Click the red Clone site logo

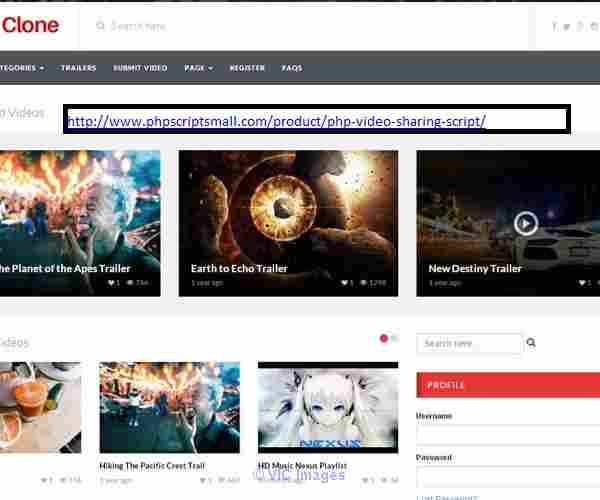click(x=30, y=25)
